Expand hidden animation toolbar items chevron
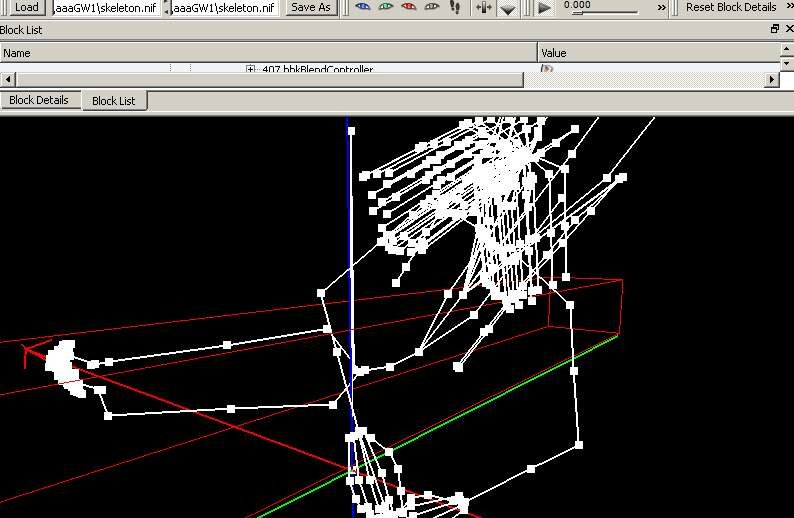 (x=661, y=8)
